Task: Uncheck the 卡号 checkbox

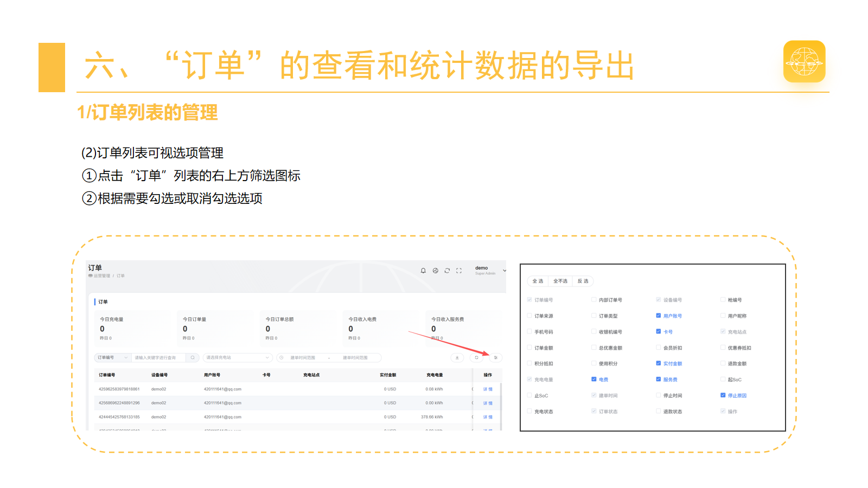Action: (659, 331)
